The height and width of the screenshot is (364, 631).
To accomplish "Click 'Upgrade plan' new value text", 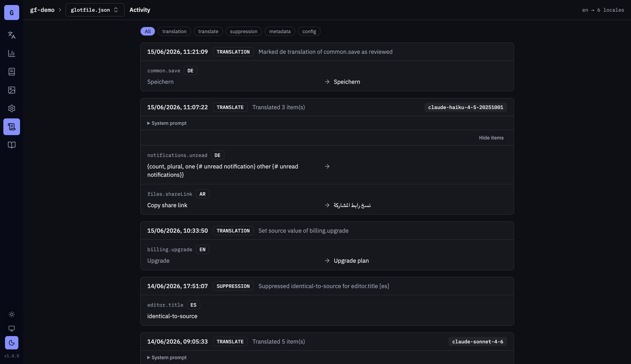I will (x=351, y=261).
